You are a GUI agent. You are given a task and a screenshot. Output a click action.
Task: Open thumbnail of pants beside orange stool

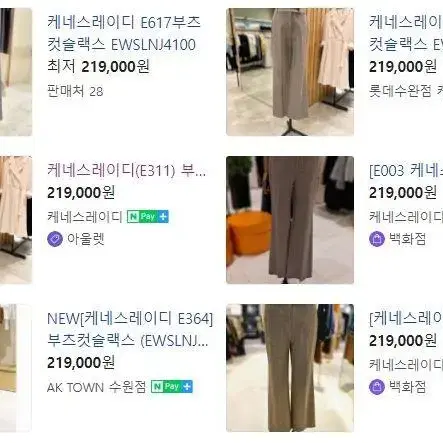(x=290, y=220)
